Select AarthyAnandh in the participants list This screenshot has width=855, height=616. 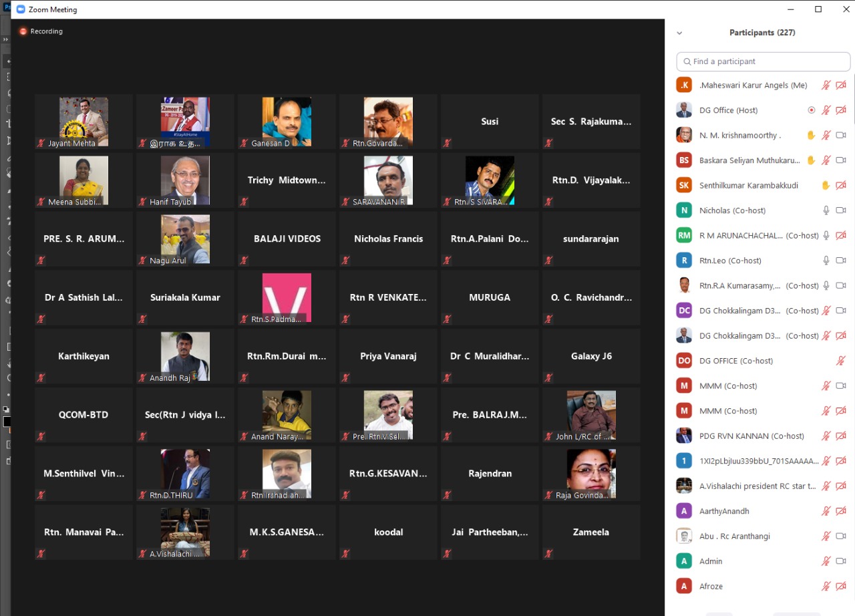724,511
